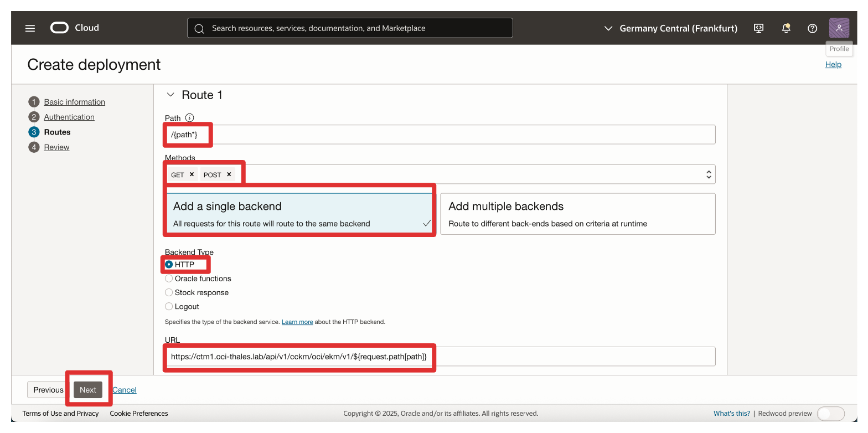Click the Oracle Cloud logo
Viewport: 868px width, 433px height.
pos(75,28)
